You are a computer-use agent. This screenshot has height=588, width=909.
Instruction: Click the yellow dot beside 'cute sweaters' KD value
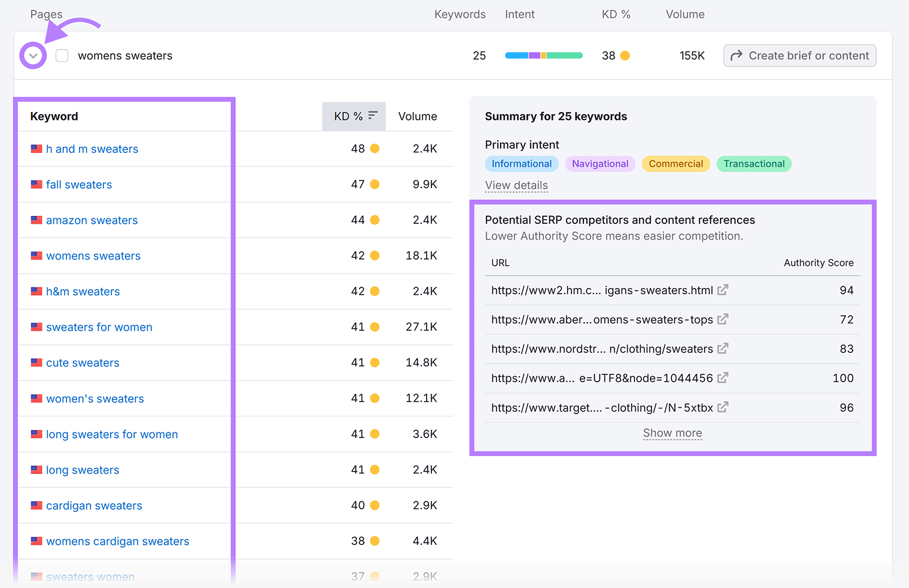[373, 362]
